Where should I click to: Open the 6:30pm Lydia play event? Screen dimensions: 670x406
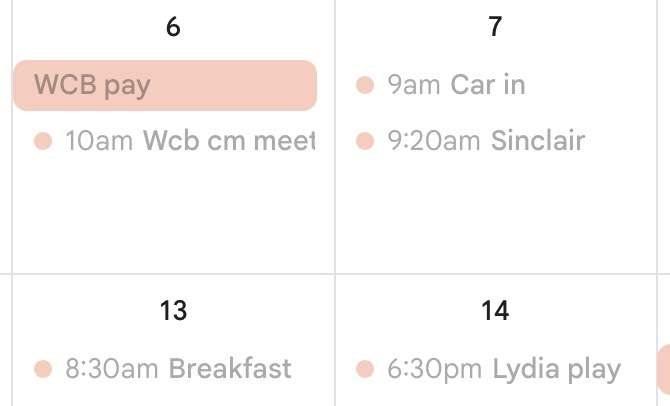(x=488, y=369)
